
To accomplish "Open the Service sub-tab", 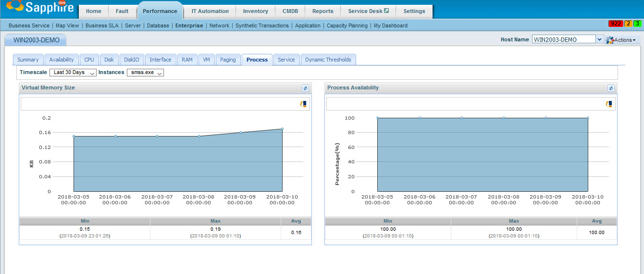I will [x=286, y=60].
